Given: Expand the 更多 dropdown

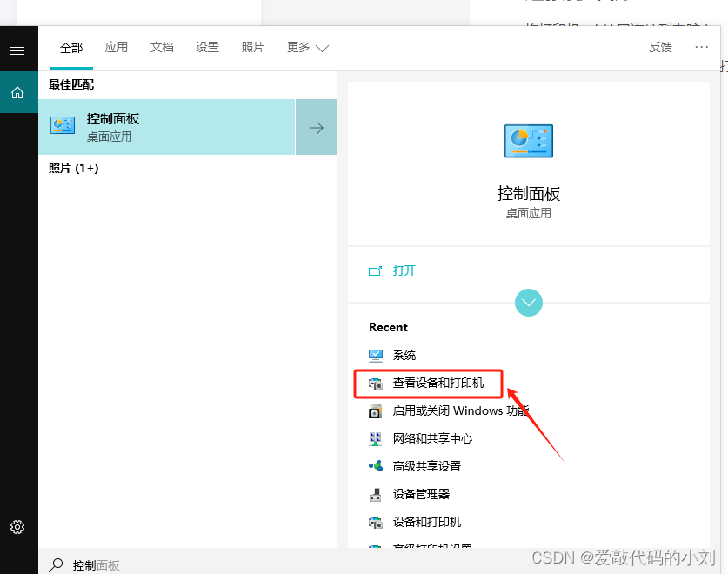Looking at the screenshot, I should (x=308, y=47).
